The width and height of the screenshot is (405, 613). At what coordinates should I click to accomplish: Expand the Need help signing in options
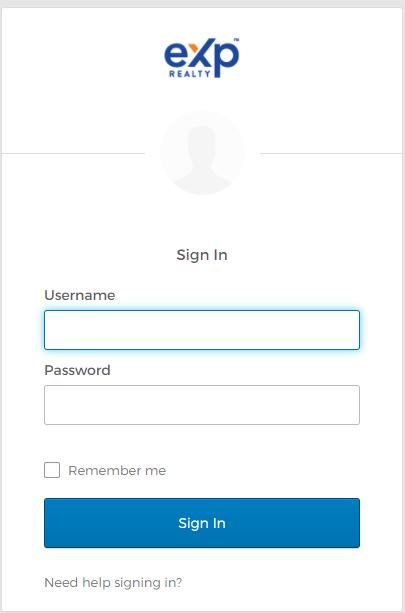113,583
